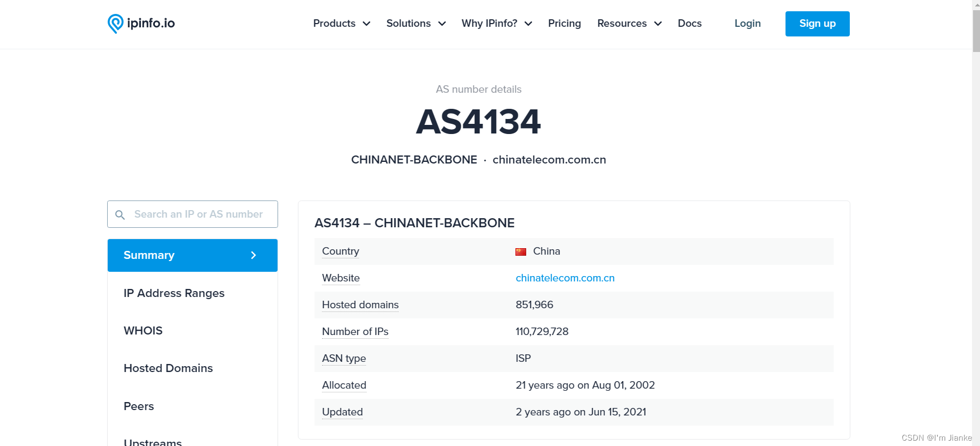Open the WHOIS section
Viewport: 980px width, 446px height.
[x=143, y=331]
